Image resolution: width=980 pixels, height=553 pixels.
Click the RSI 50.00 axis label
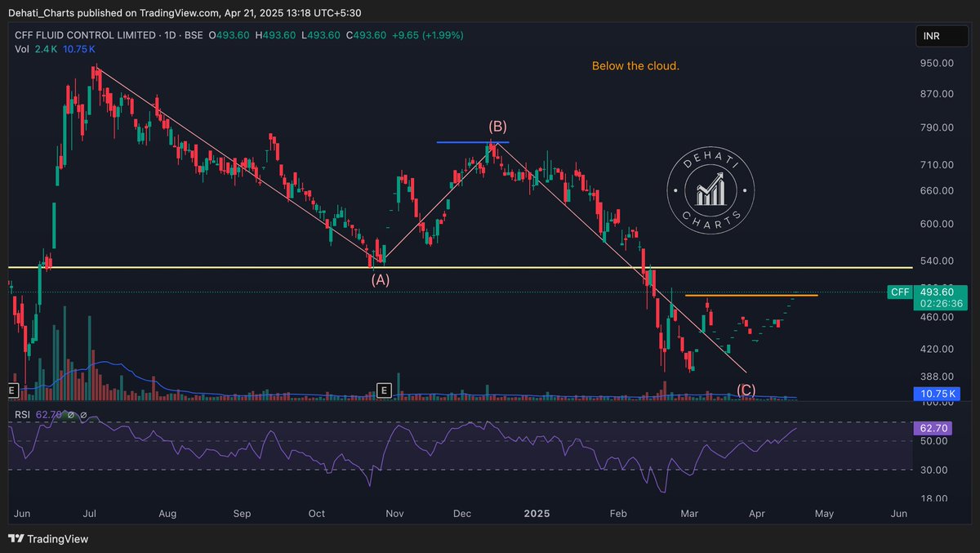[x=933, y=441]
